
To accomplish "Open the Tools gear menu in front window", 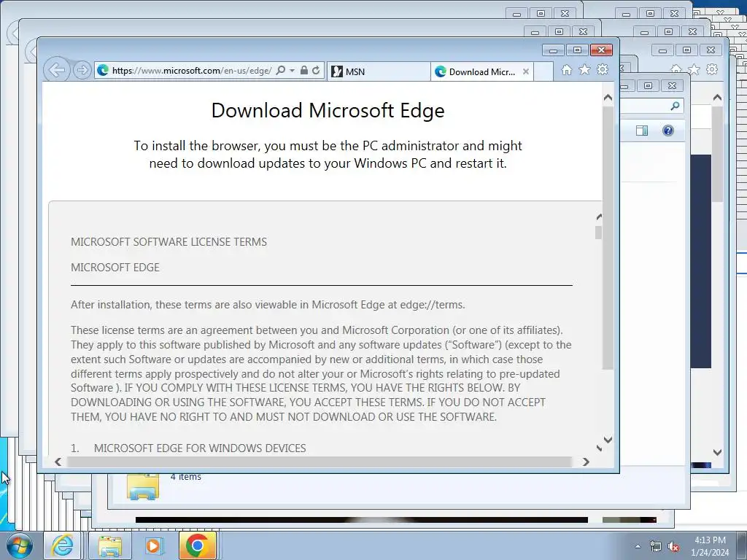I will [x=603, y=70].
